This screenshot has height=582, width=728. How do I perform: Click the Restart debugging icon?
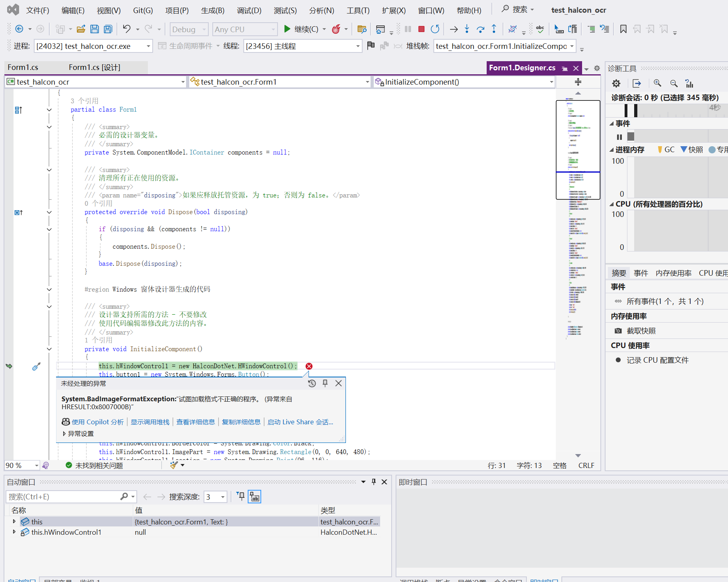(435, 29)
